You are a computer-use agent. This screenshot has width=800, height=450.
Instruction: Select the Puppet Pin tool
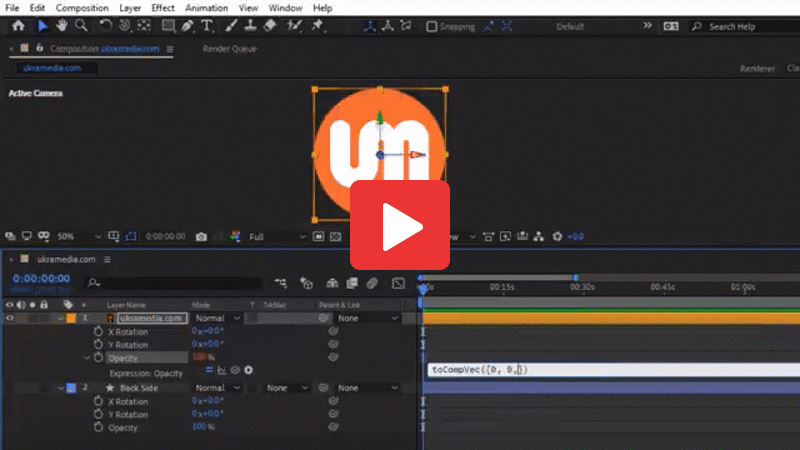(317, 26)
